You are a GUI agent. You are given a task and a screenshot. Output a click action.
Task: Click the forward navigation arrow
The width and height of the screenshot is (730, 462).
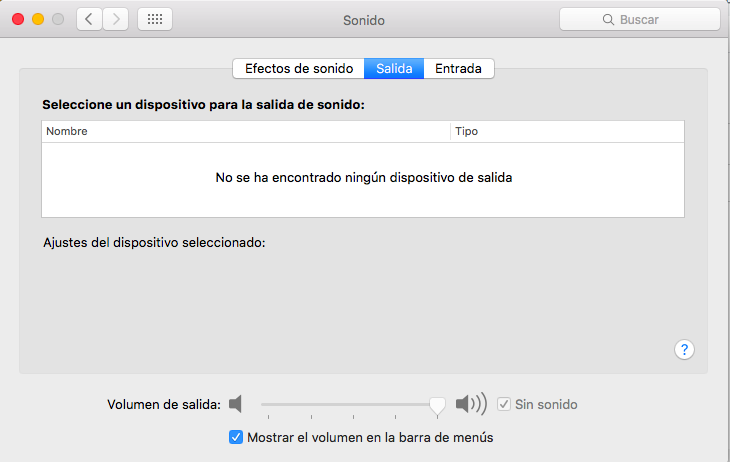click(115, 19)
